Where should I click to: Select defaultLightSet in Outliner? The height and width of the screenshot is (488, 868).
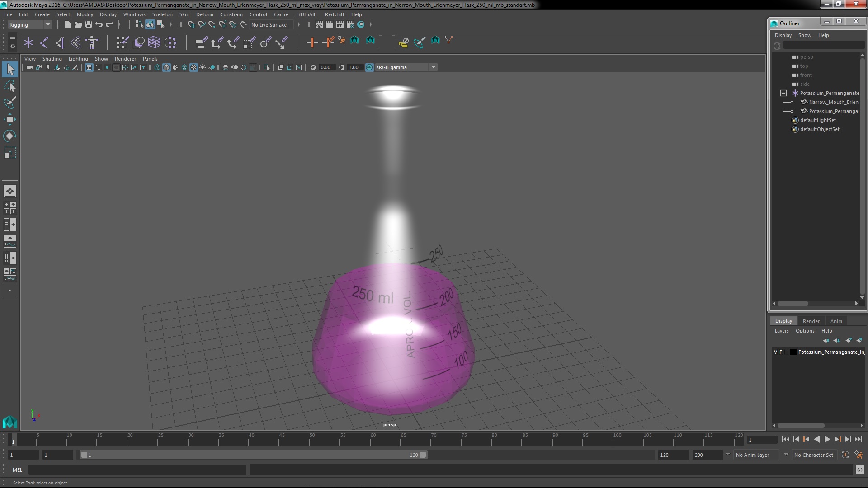pos(818,120)
